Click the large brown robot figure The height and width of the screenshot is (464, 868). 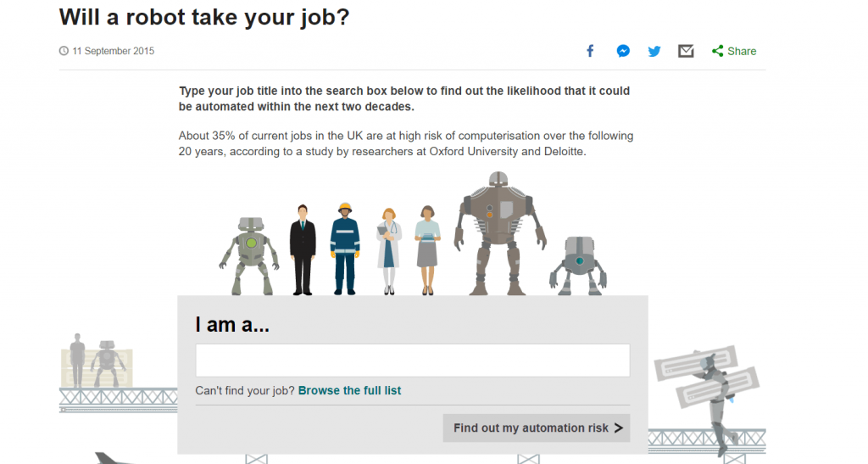click(499, 233)
